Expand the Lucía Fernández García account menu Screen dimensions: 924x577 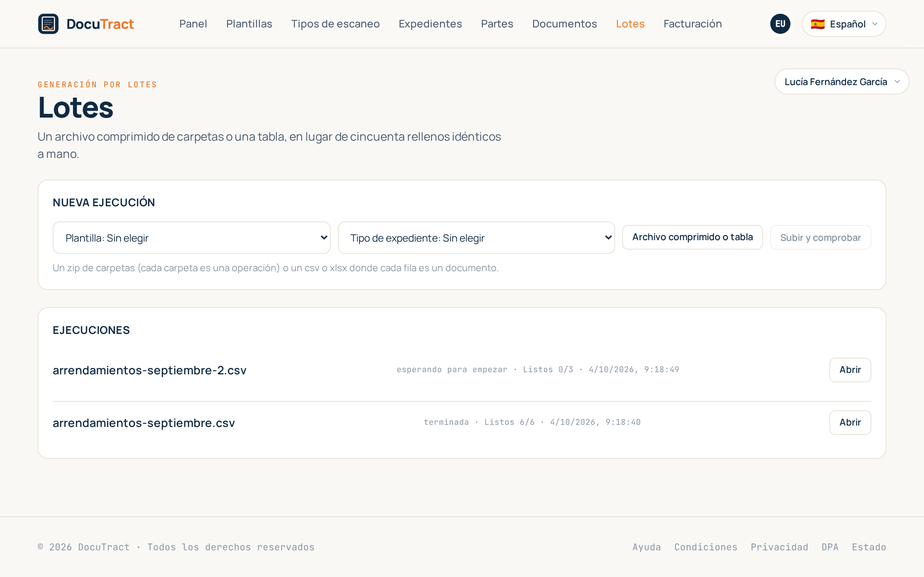click(842, 82)
